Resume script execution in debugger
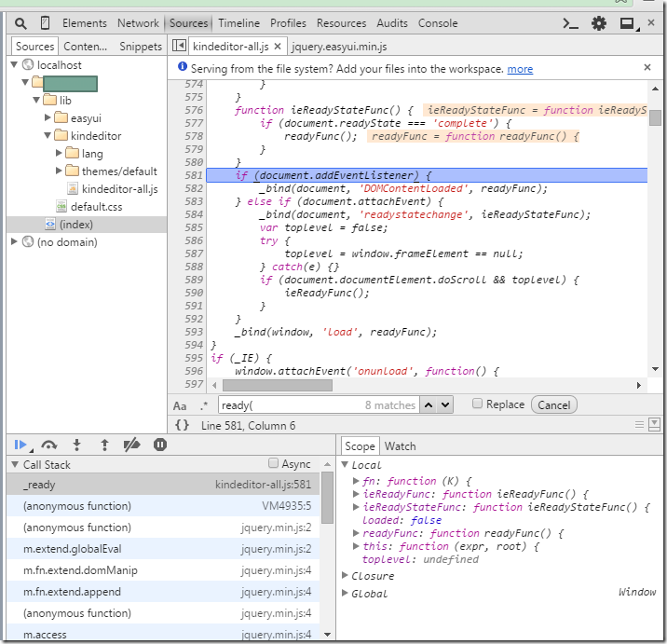 pyautogui.click(x=21, y=445)
